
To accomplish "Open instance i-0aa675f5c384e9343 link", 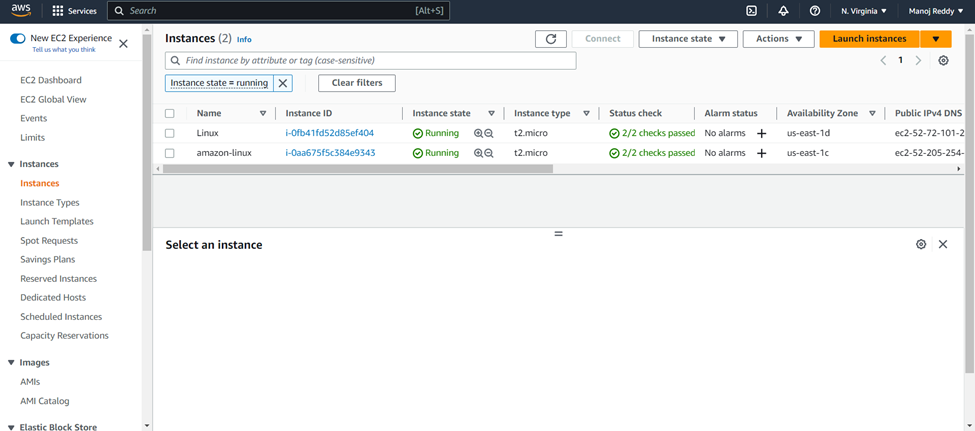I will (330, 153).
